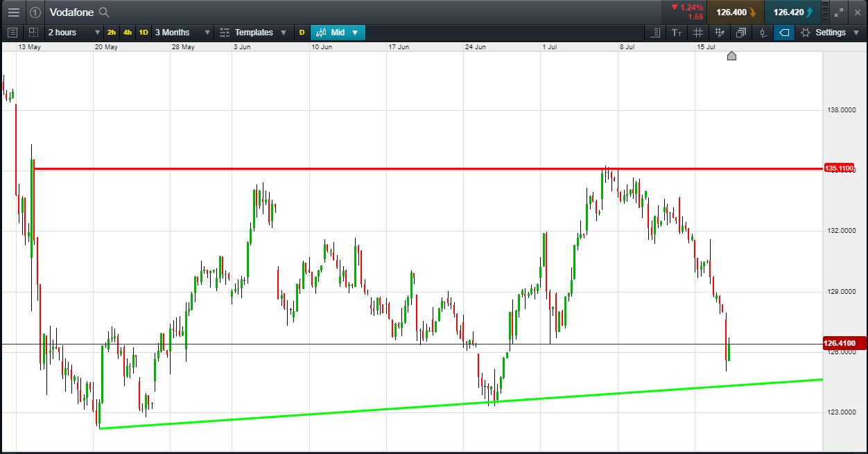Image resolution: width=868 pixels, height=454 pixels.
Task: Open the Settings menu
Action: (830, 33)
